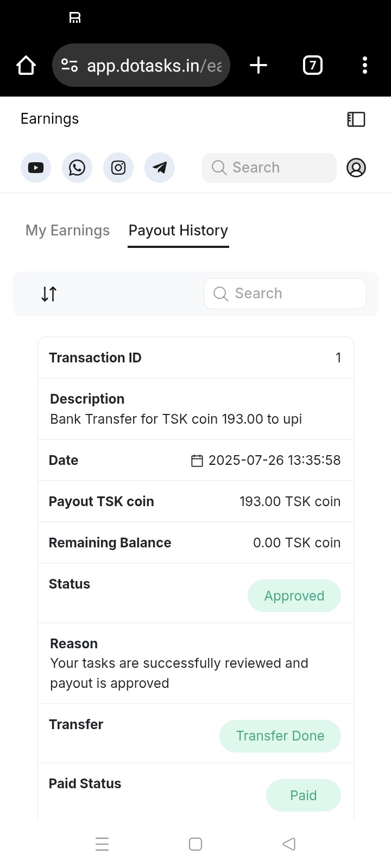391x868 pixels.
Task: Toggle the sidebar panel icon
Action: (356, 119)
